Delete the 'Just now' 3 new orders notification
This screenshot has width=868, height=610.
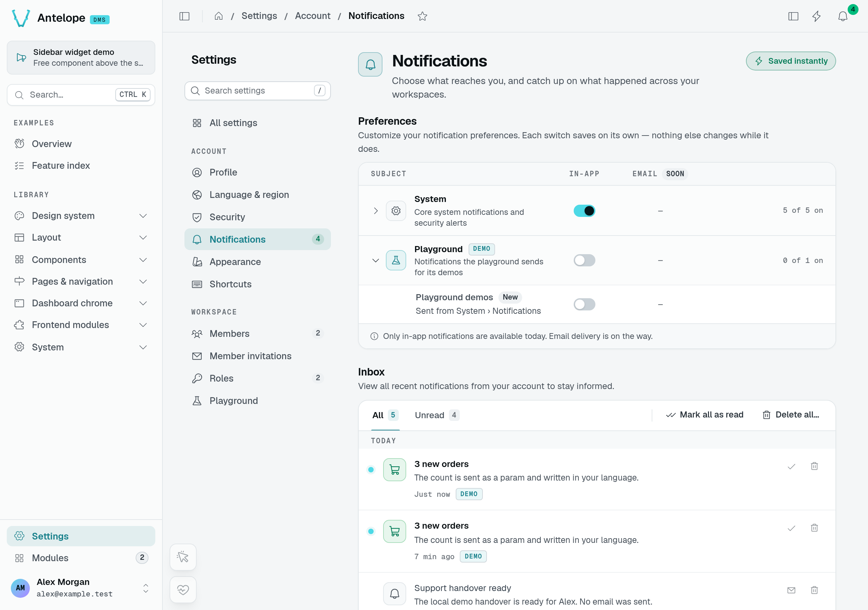(814, 466)
